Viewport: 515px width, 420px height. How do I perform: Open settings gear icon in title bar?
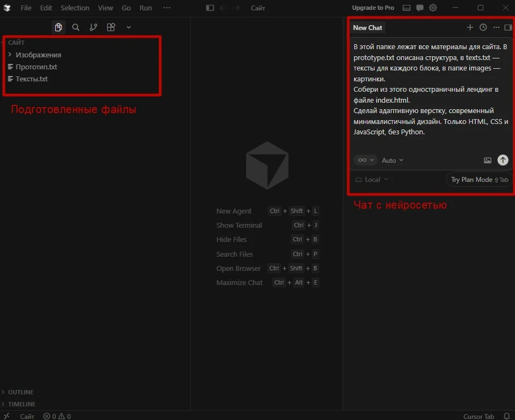click(x=433, y=8)
